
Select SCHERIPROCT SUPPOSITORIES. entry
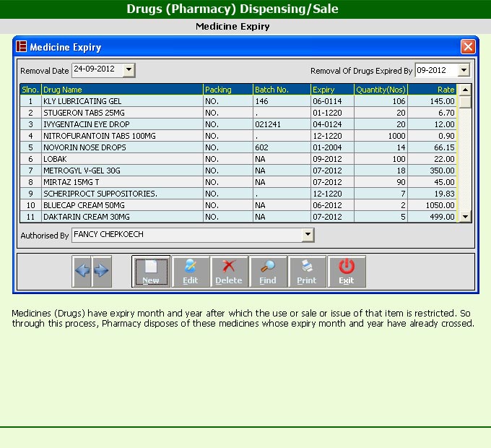(238, 194)
